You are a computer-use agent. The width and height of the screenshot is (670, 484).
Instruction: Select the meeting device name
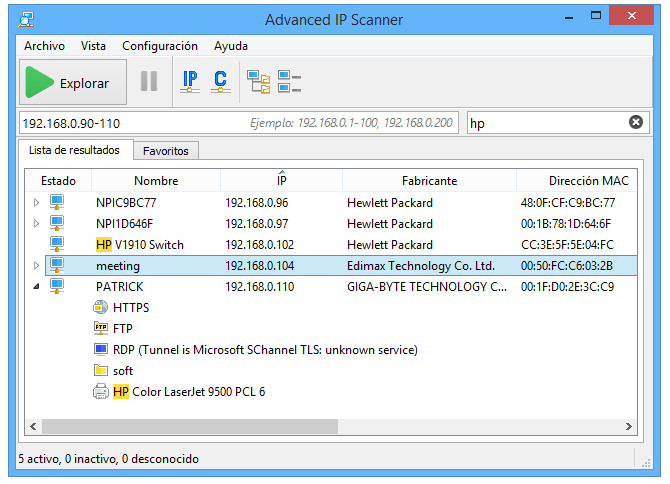click(118, 266)
